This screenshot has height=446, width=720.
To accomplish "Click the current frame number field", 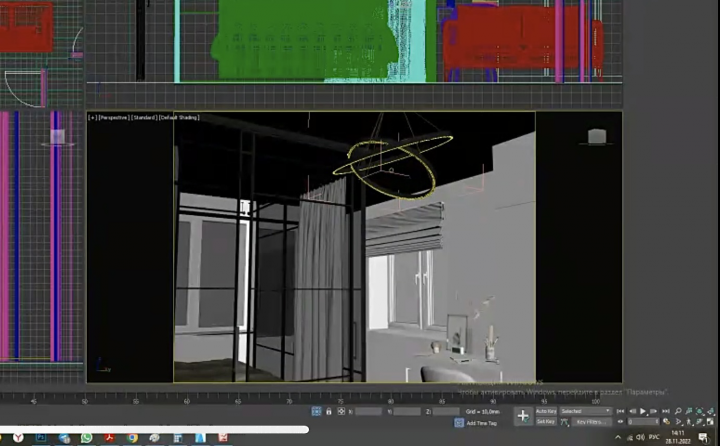I will [643, 422].
